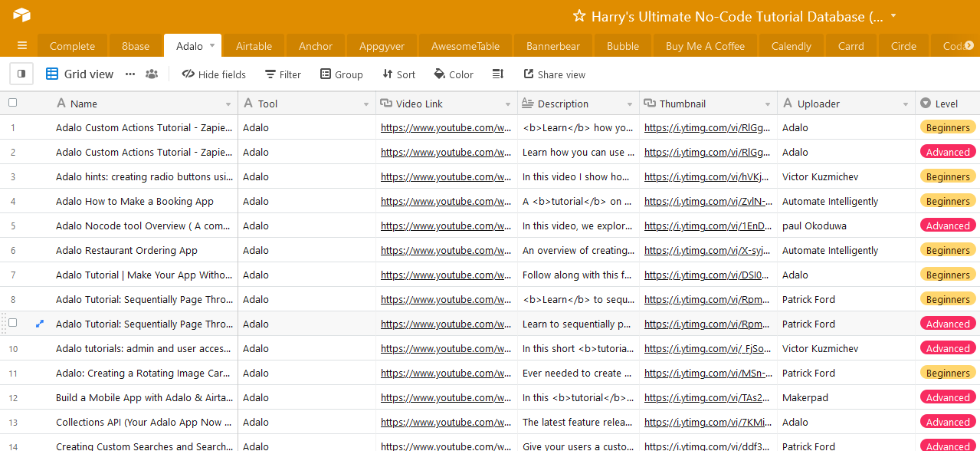
Task: Open the YouTube video link in row 1
Action: coord(446,127)
